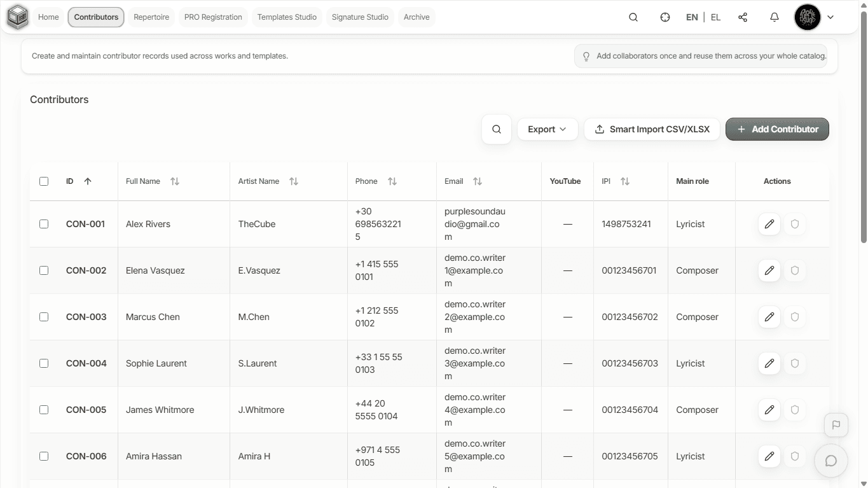Open notifications bell
868x488 pixels.
(775, 17)
